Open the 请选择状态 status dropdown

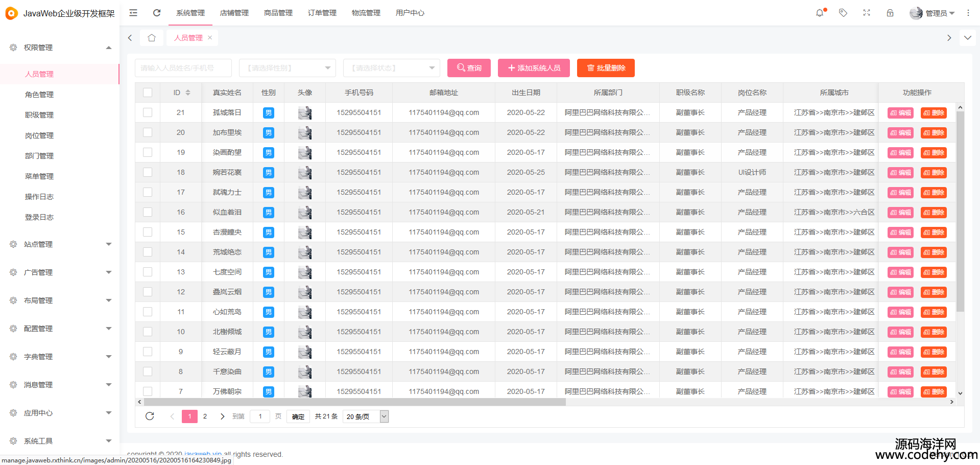391,68
